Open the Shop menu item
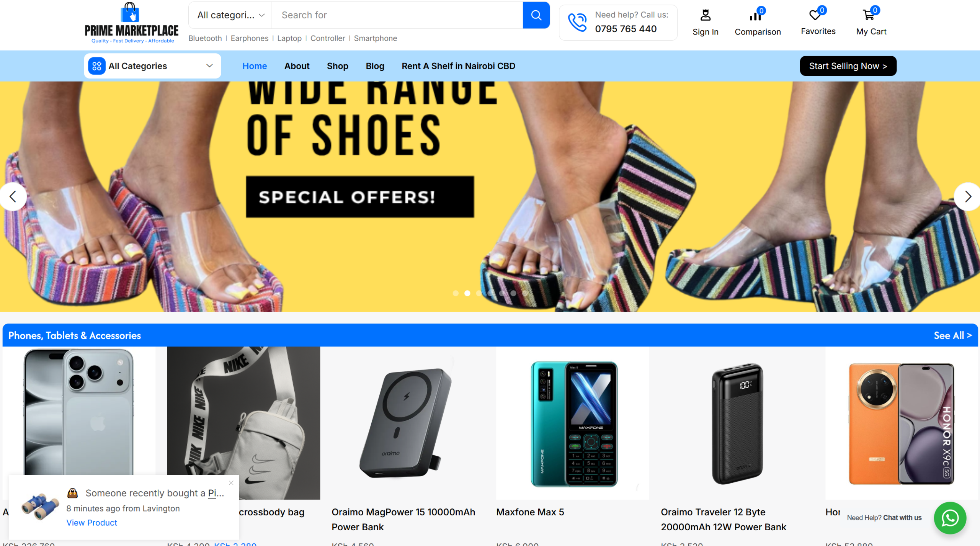Viewport: 980px width, 546px height. (337, 66)
